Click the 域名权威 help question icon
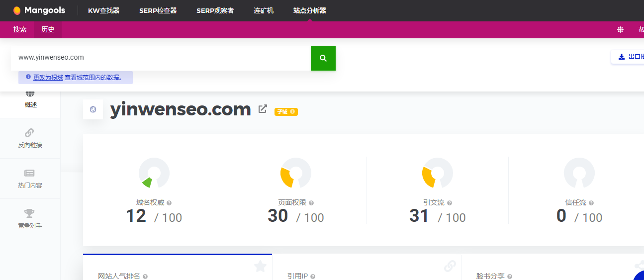Viewport: 644px width, 280px height. click(x=169, y=203)
